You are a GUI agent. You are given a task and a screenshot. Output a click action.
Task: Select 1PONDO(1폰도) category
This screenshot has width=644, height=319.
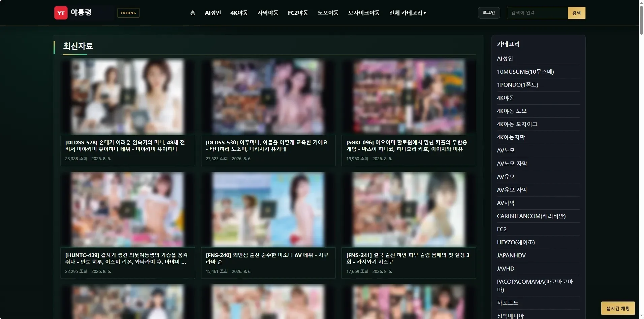point(518,85)
